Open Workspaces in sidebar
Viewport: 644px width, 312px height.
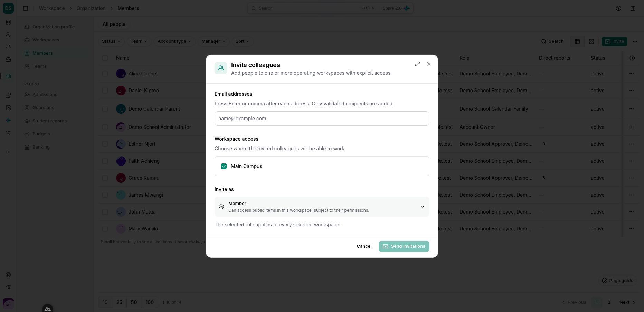point(46,40)
